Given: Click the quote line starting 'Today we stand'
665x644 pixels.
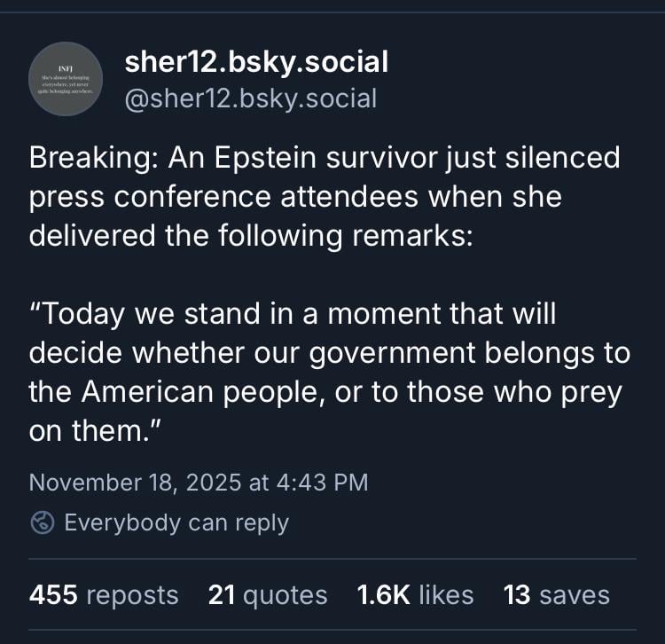Looking at the screenshot, I should pyautogui.click(x=293, y=314).
